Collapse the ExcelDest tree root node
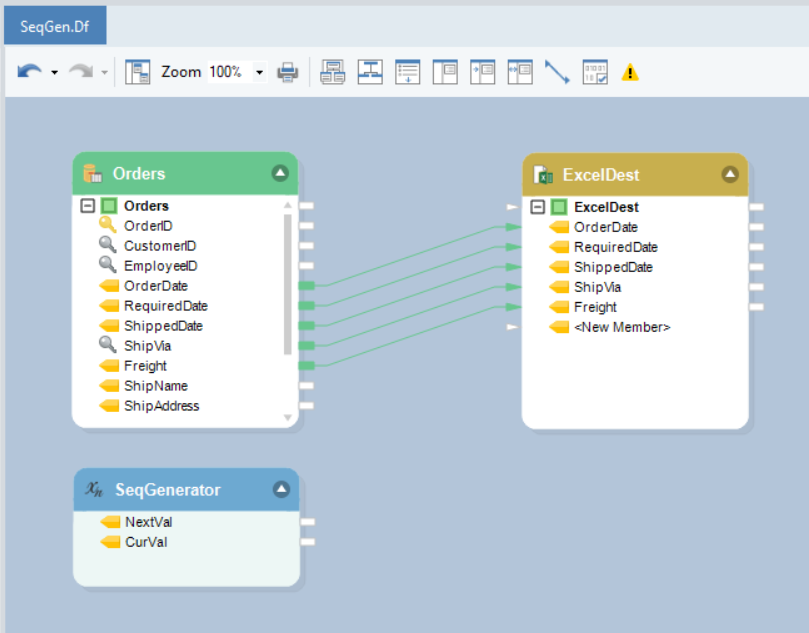809x633 pixels. [x=538, y=207]
